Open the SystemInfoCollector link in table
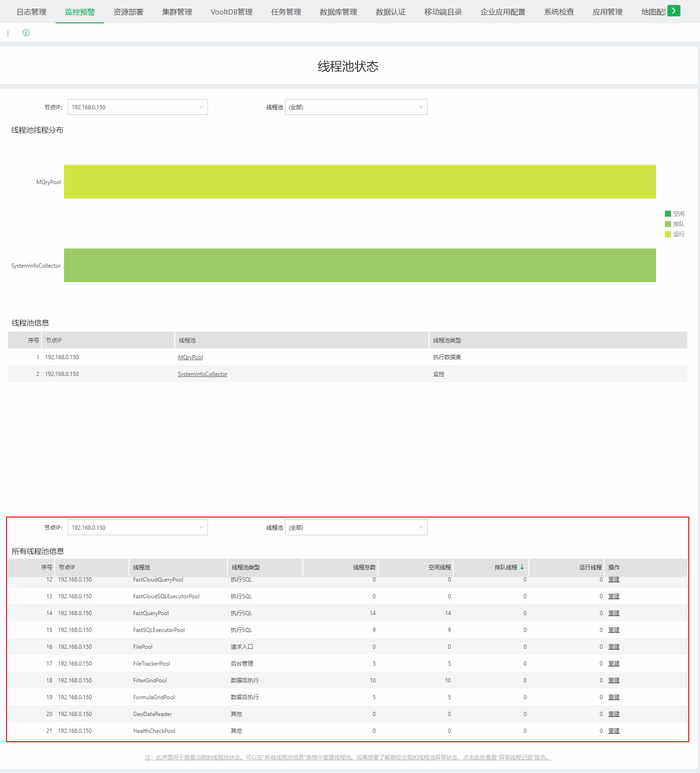700x773 pixels. 203,374
